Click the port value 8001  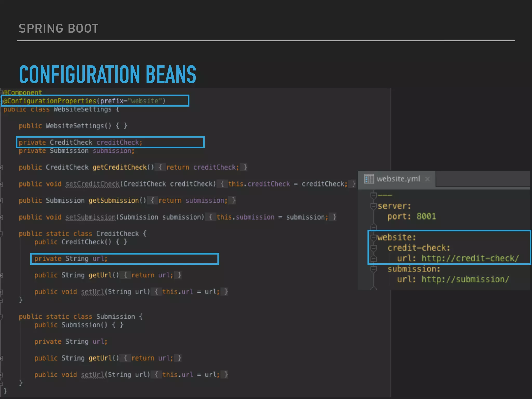coord(426,216)
